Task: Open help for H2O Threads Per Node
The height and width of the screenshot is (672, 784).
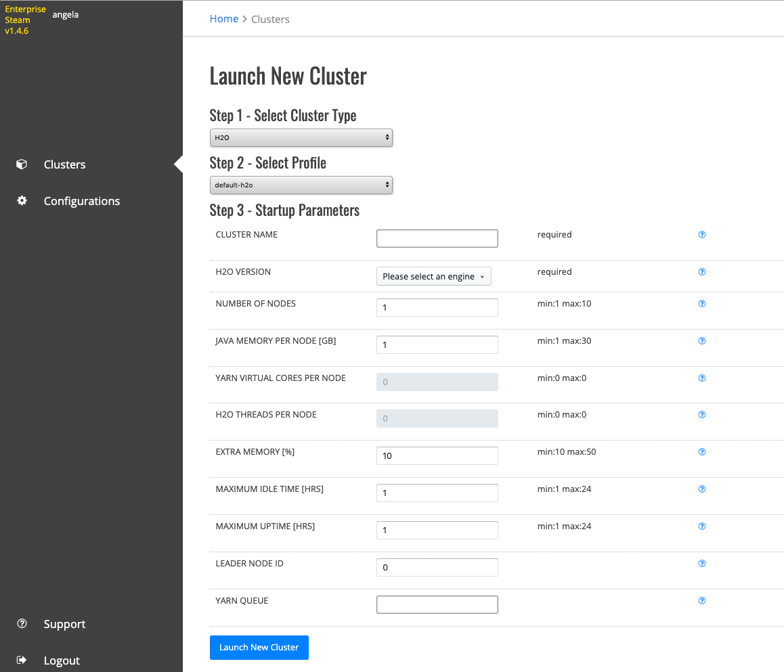Action: pos(702,415)
